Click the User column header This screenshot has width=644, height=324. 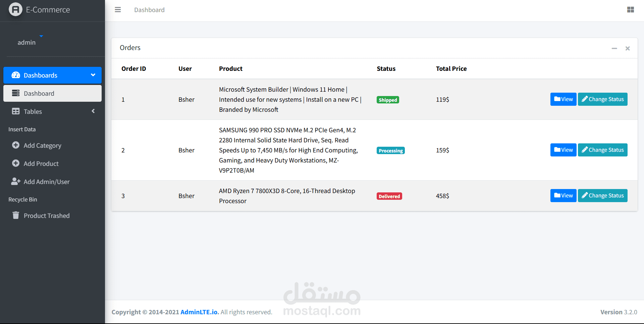pos(185,68)
